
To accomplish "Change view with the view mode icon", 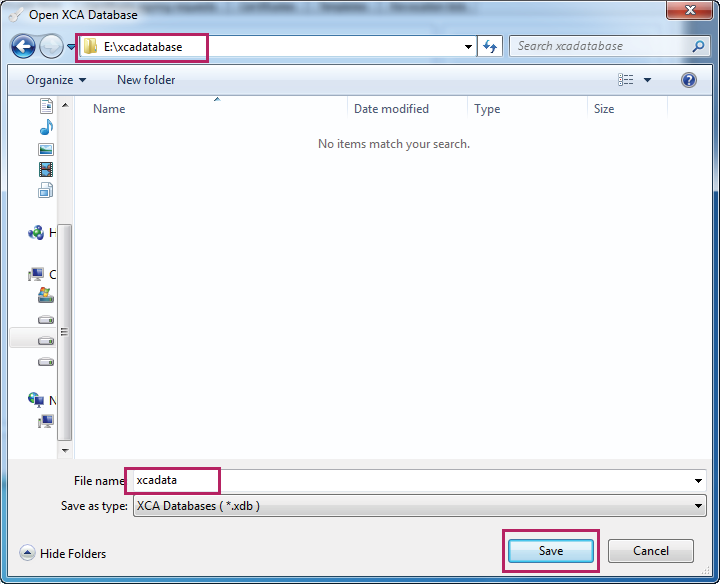I will [625, 80].
